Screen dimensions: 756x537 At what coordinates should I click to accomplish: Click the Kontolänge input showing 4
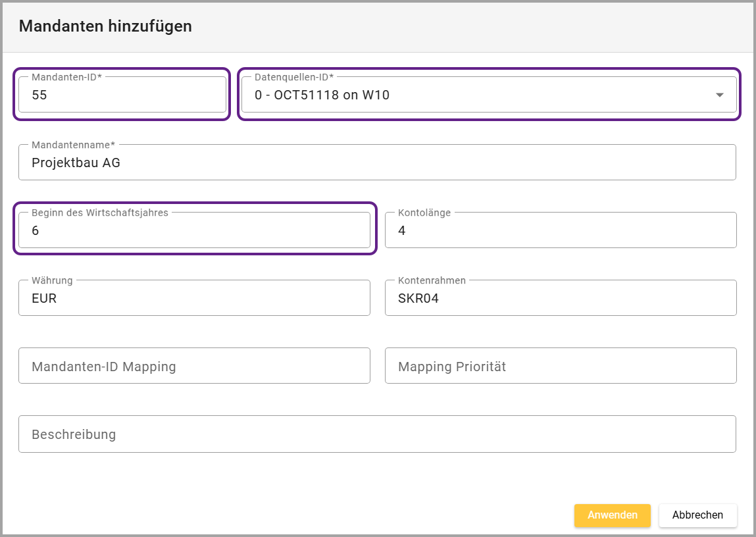click(560, 231)
